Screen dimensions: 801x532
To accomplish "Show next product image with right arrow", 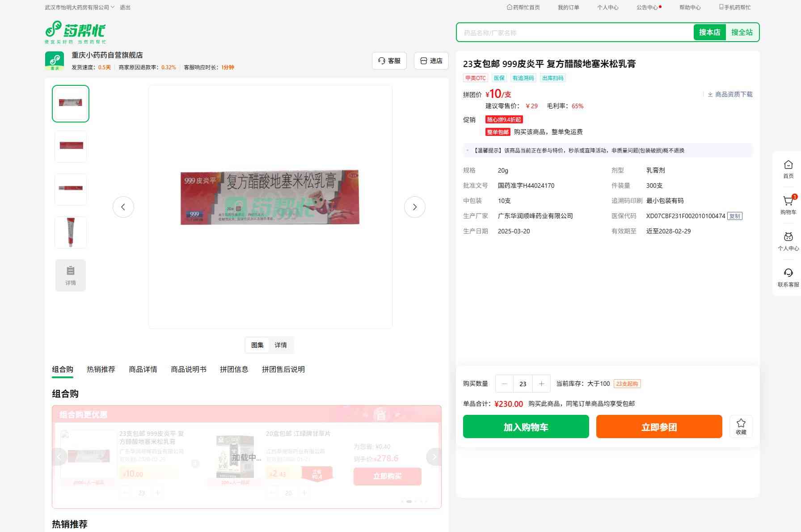I will click(414, 207).
